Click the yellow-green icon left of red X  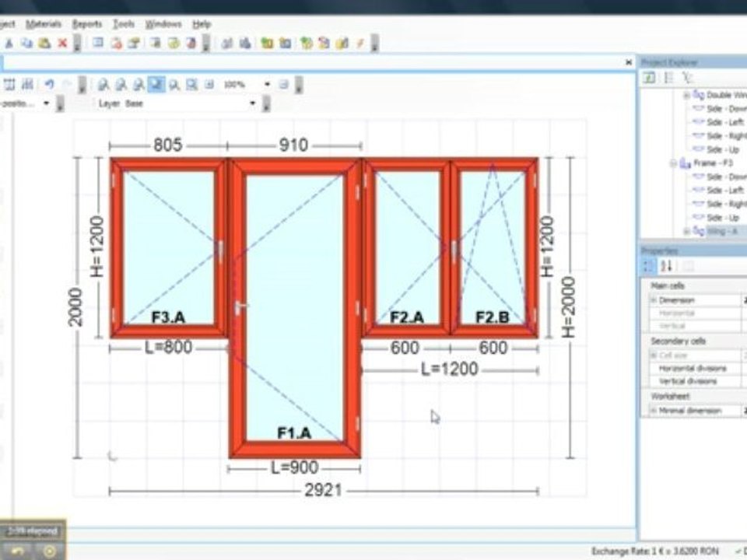44,44
